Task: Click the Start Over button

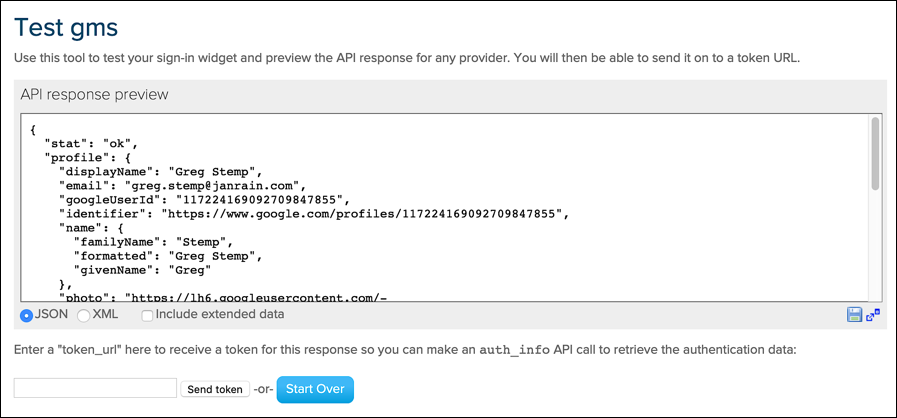Action: coord(315,388)
